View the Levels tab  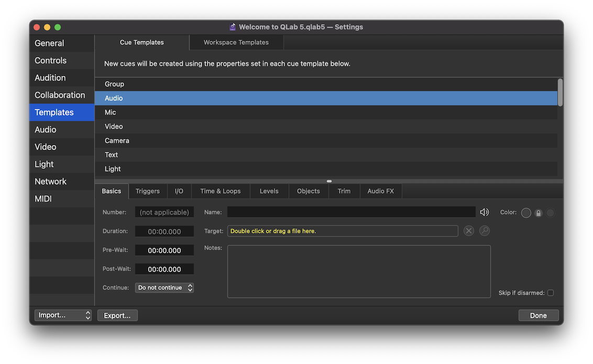pyautogui.click(x=269, y=191)
